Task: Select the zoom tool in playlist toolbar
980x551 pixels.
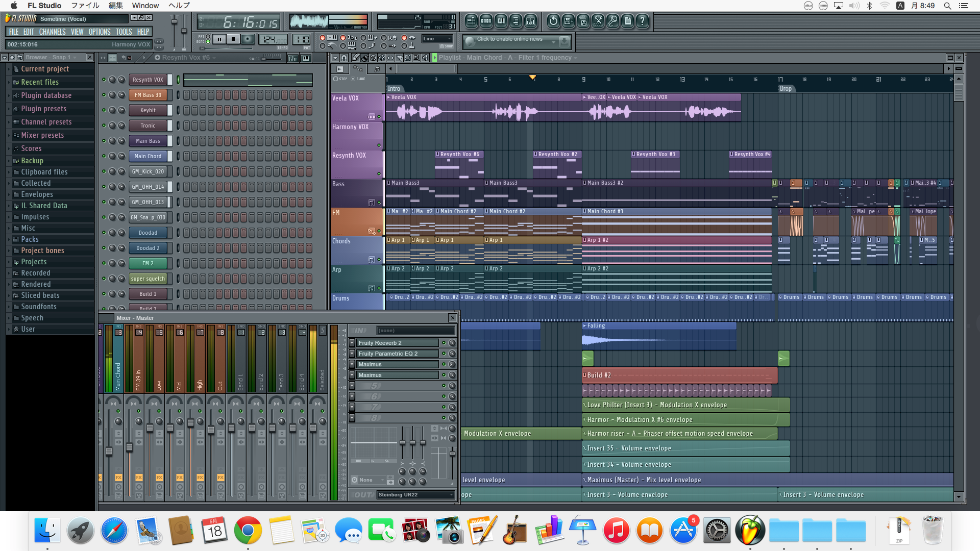Action: [416, 58]
